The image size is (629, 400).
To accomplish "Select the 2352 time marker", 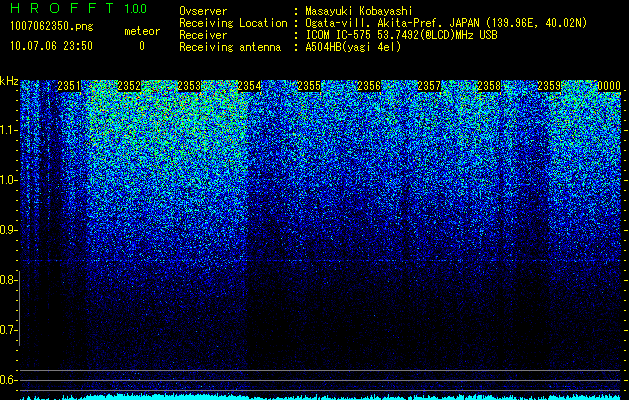I will tap(129, 86).
